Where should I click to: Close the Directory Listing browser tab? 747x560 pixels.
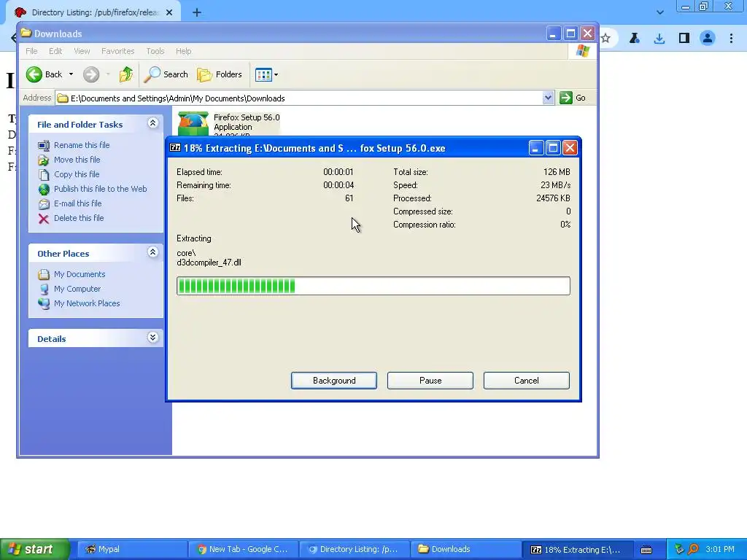point(169,12)
